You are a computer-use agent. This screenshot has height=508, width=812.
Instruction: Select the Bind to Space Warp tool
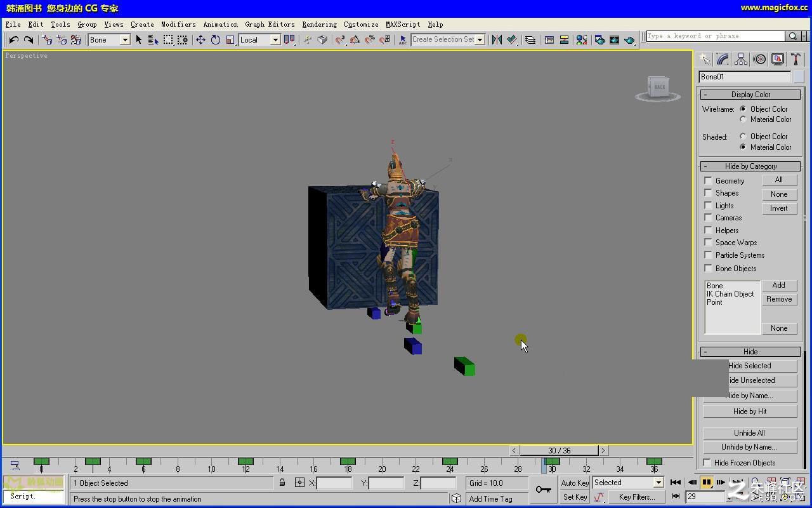pyautogui.click(x=76, y=39)
